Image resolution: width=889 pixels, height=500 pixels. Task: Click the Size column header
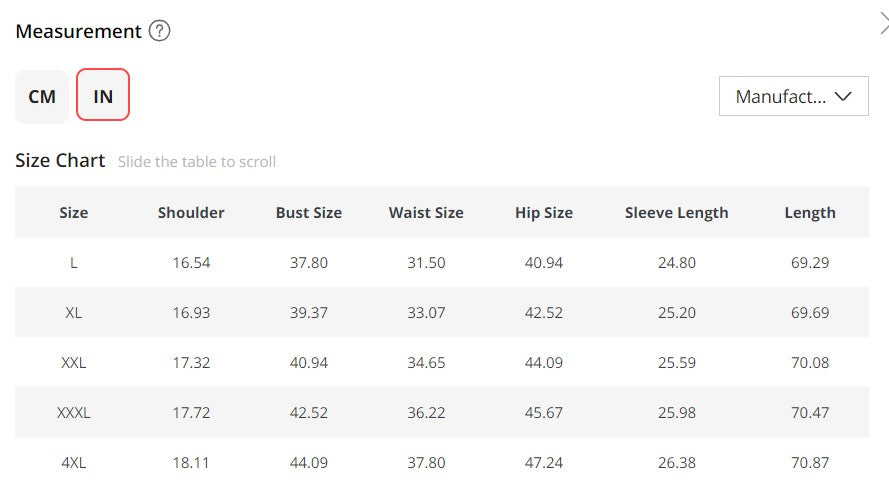pos(73,212)
